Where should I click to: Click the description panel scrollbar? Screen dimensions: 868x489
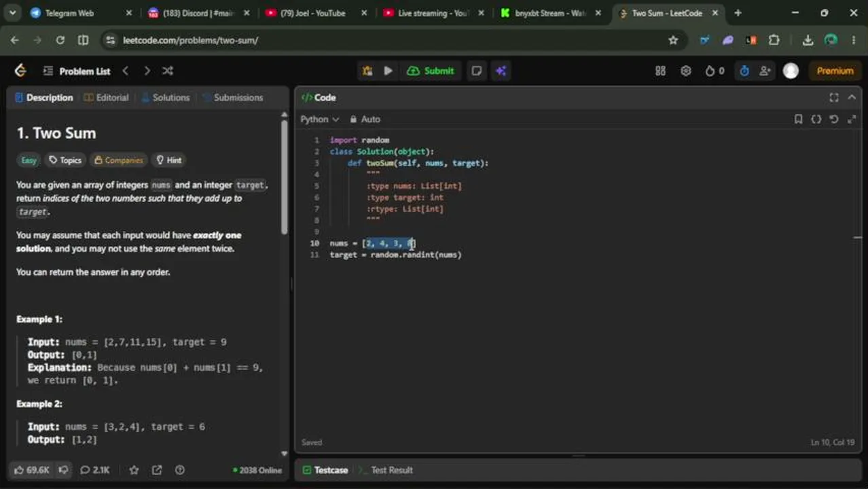284,177
